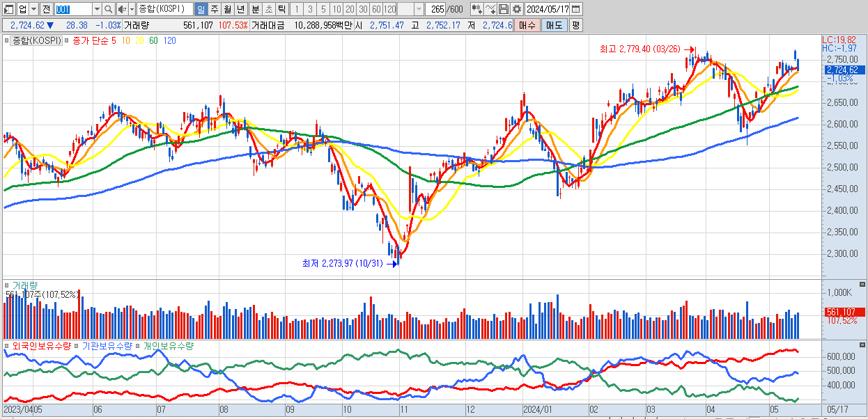Image resolution: width=868 pixels, height=419 pixels.
Task: Choose the 20 interval button
Action: 350,9
